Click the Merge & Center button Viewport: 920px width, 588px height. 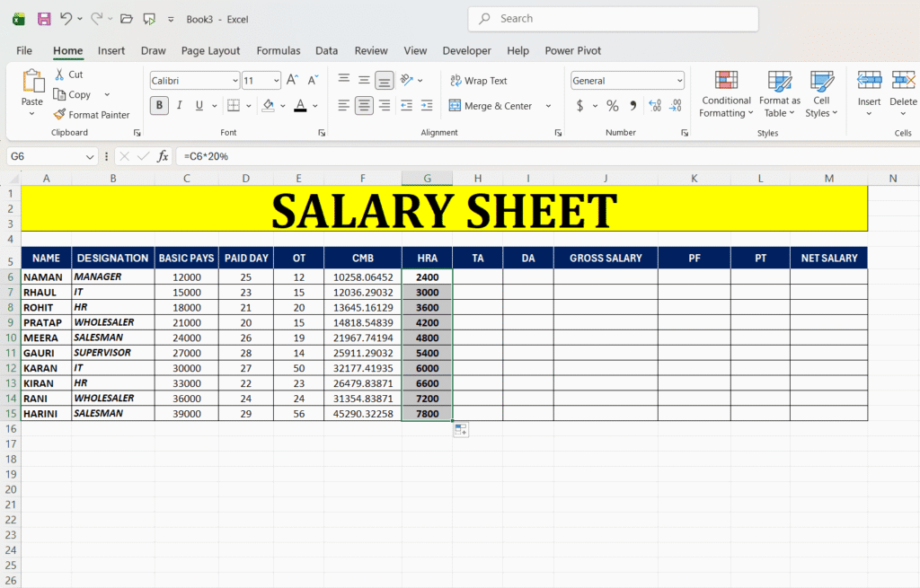(491, 106)
